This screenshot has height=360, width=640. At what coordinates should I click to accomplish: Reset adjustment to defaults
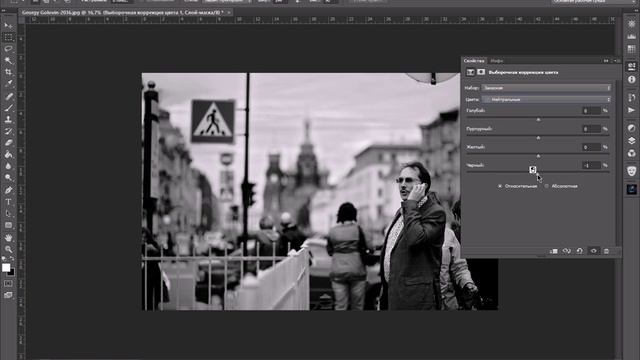[580, 251]
